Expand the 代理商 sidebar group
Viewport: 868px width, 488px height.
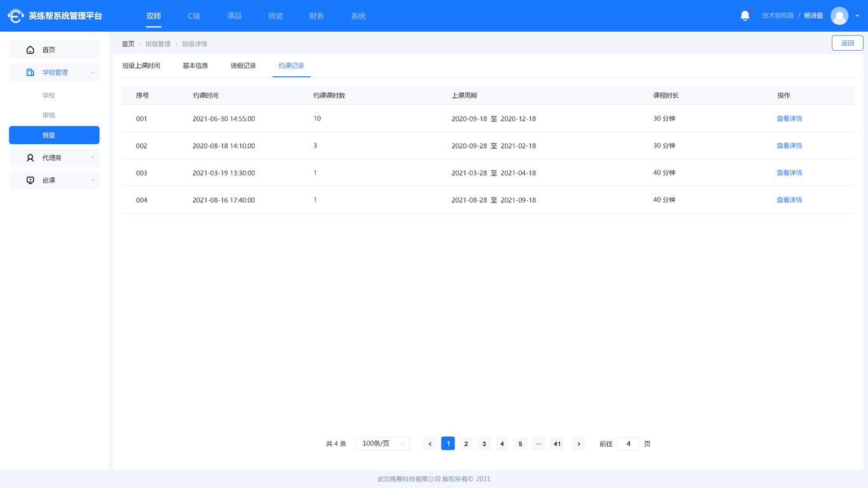(93, 158)
